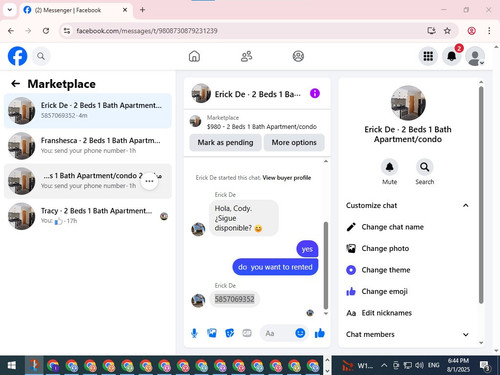Open Tracy chat in list
500x375 pixels.
coord(88,216)
